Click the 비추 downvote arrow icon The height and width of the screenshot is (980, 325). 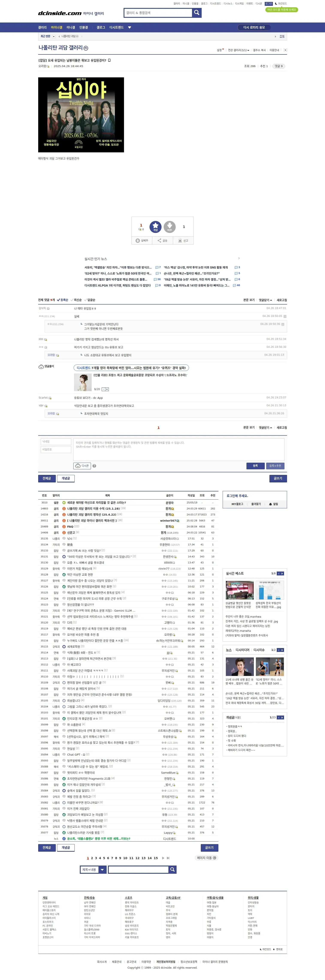pos(169,227)
